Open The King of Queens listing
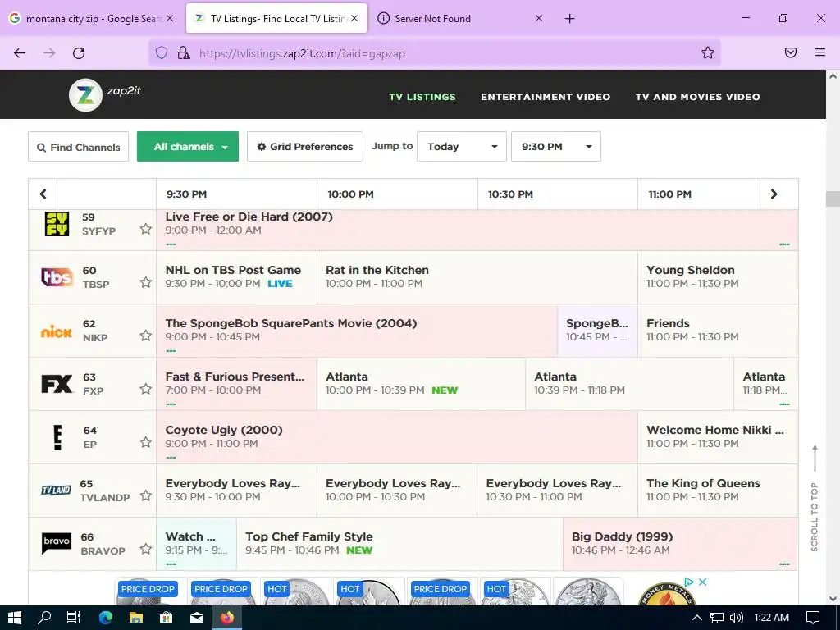 [718, 491]
